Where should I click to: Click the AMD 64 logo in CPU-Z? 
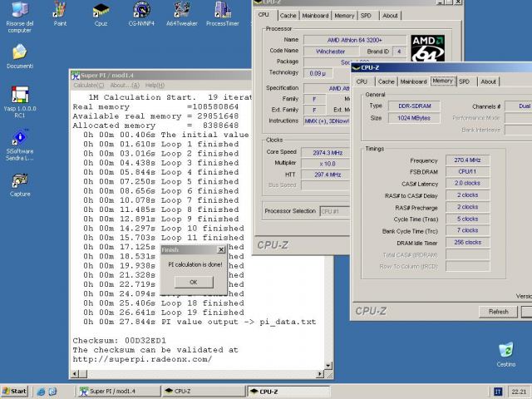428,48
